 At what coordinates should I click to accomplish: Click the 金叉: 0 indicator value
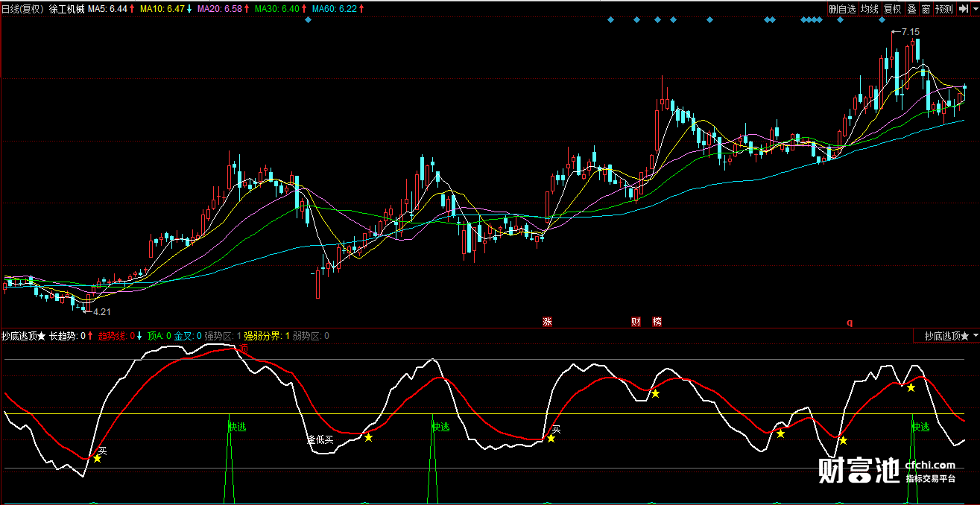click(x=188, y=336)
